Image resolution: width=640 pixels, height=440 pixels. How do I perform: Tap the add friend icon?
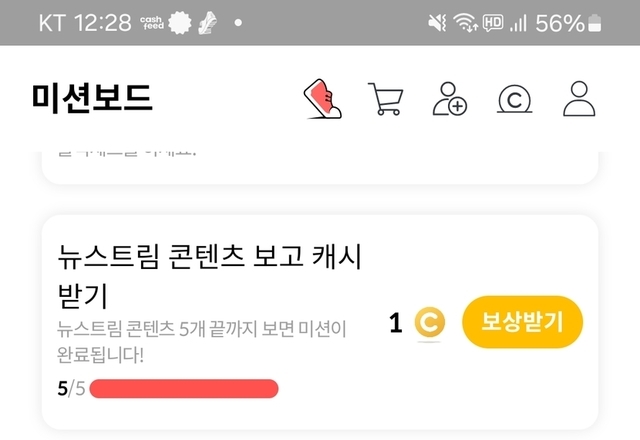point(450,99)
